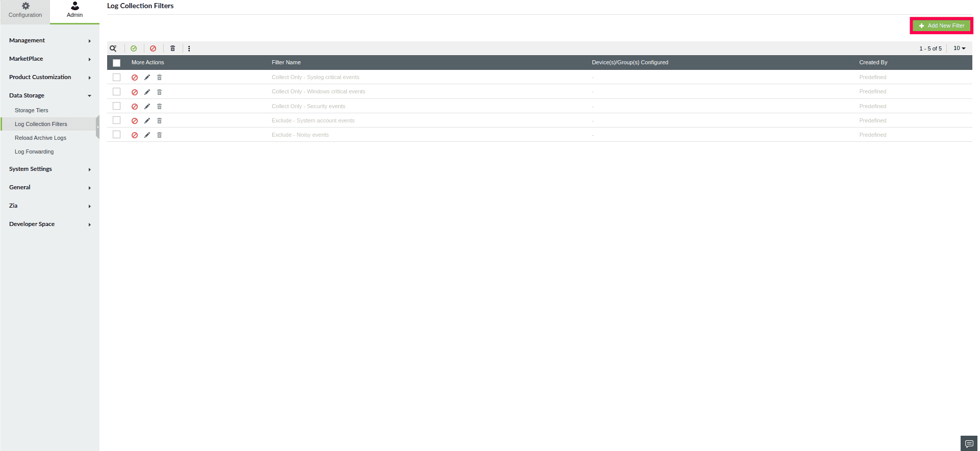Open Log Forwarding submenu item

[x=34, y=152]
